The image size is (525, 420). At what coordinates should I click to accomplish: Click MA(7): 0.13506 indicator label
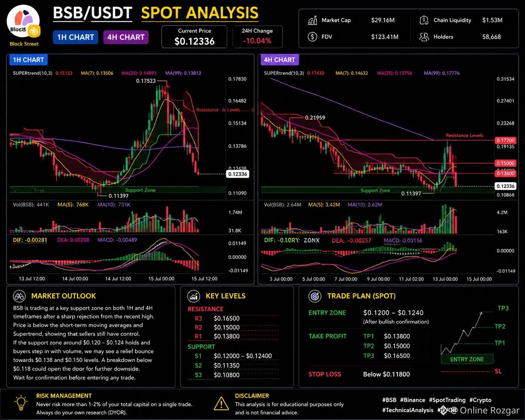(97, 73)
